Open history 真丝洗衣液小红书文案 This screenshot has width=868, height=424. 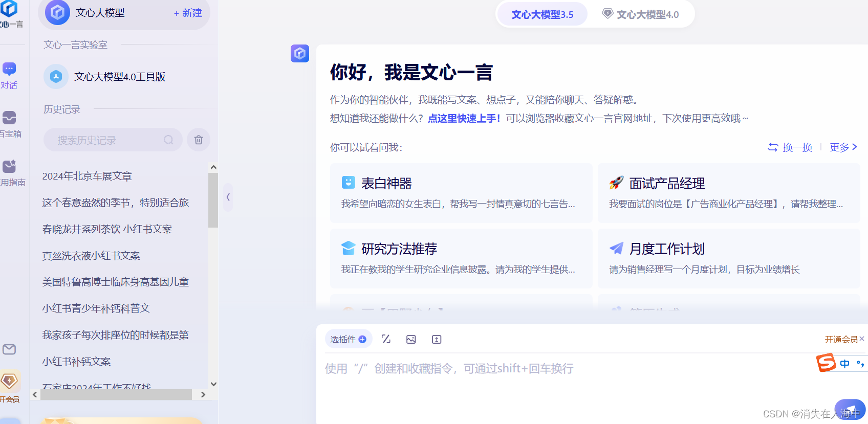[91, 256]
